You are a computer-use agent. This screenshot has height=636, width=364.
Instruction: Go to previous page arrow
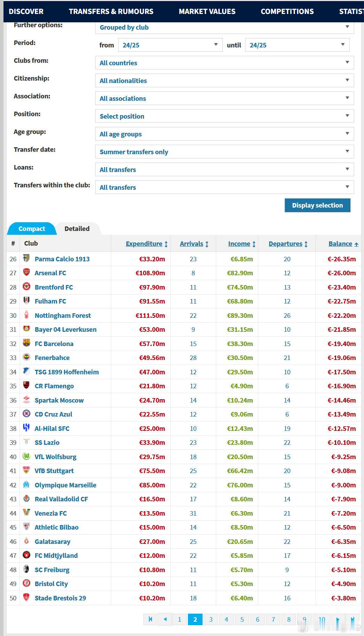coord(165,619)
